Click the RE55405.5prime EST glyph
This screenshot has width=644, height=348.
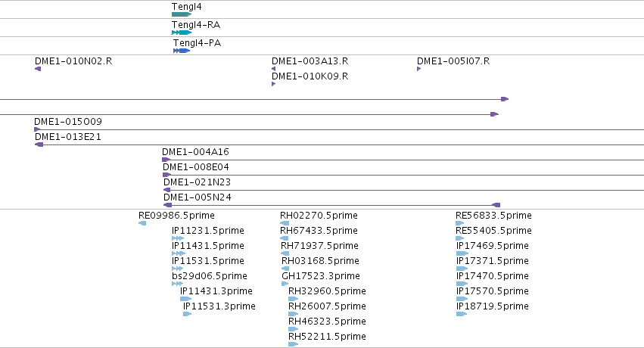coord(459,238)
